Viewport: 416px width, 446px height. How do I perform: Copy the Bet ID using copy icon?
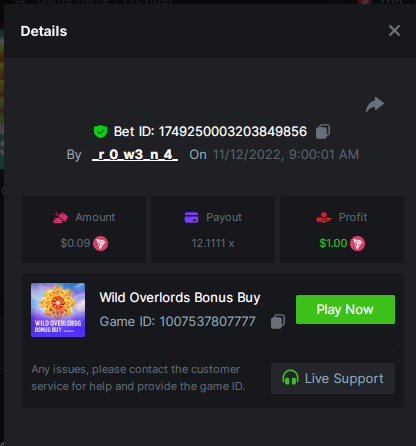[323, 131]
